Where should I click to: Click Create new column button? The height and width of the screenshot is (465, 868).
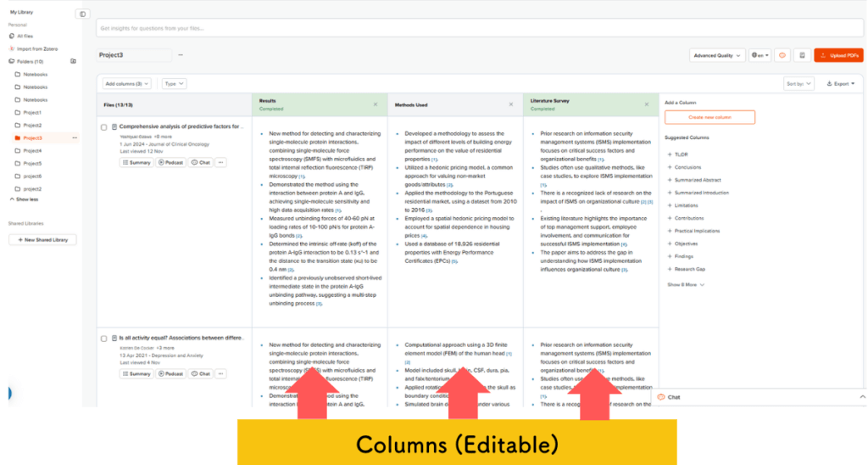(x=709, y=117)
